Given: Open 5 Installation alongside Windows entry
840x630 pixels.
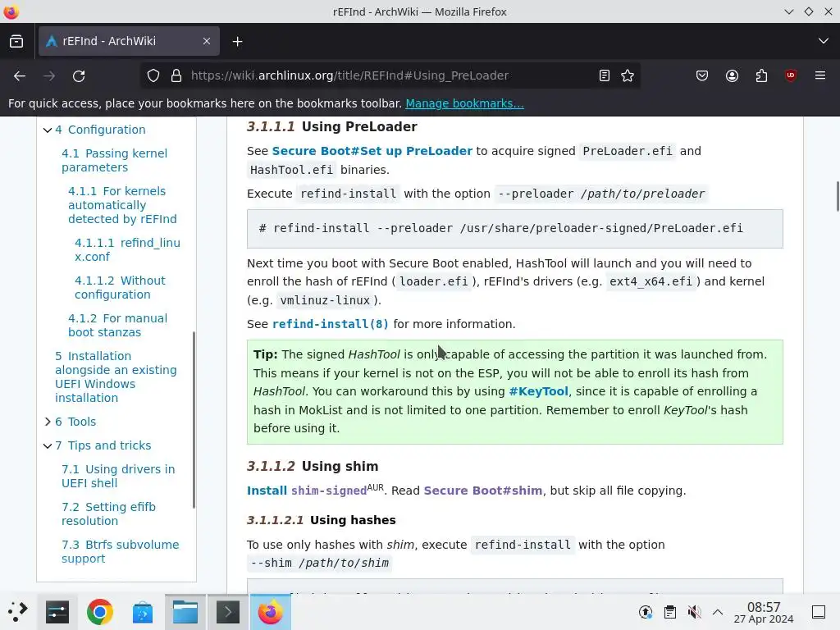Looking at the screenshot, I should pos(116,377).
